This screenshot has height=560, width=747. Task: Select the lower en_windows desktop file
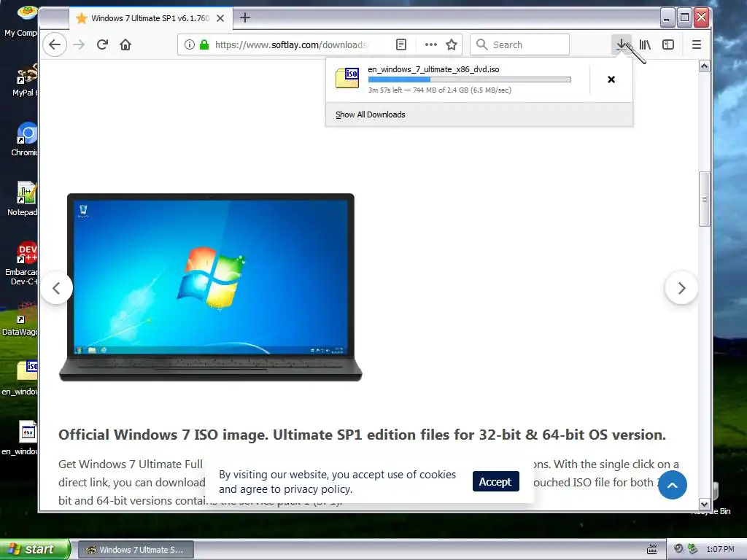point(21,438)
